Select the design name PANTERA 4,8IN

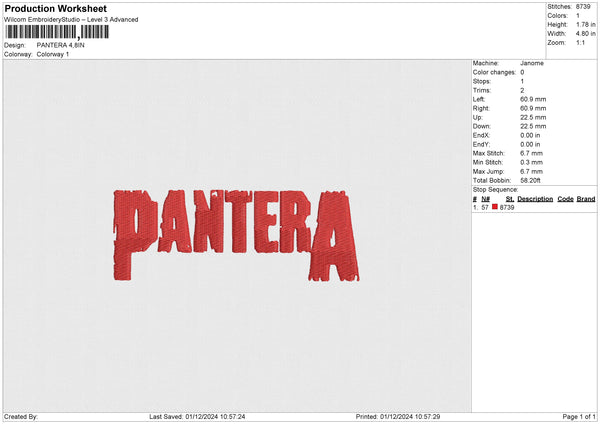click(60, 45)
